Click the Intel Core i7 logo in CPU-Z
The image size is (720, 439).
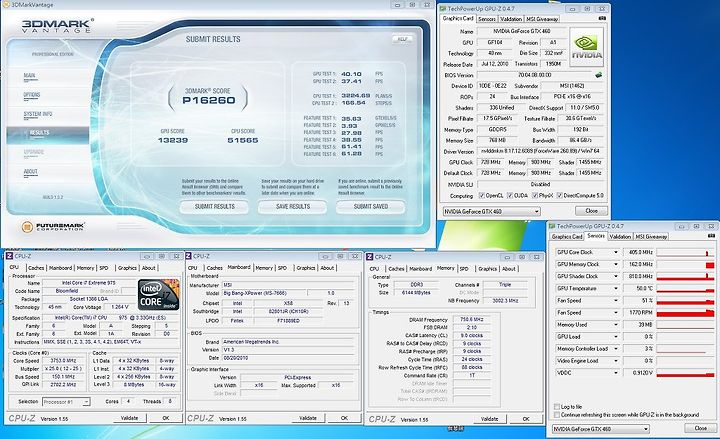coord(158,294)
